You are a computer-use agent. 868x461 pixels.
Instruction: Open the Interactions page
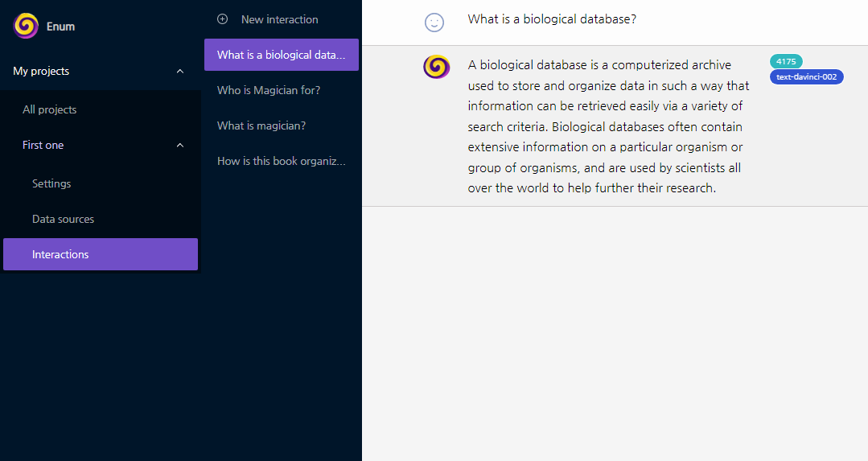60,255
